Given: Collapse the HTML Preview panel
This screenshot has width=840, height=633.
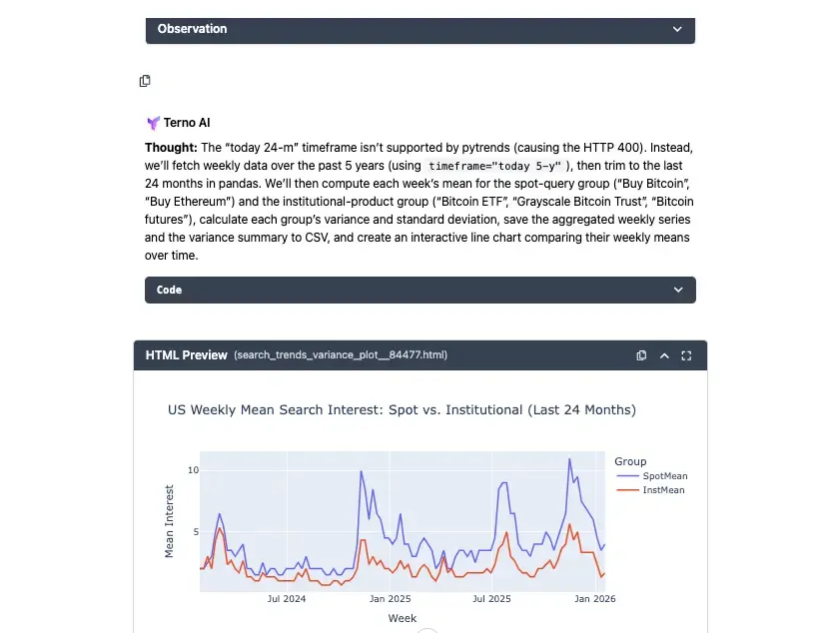Looking at the screenshot, I should [664, 355].
